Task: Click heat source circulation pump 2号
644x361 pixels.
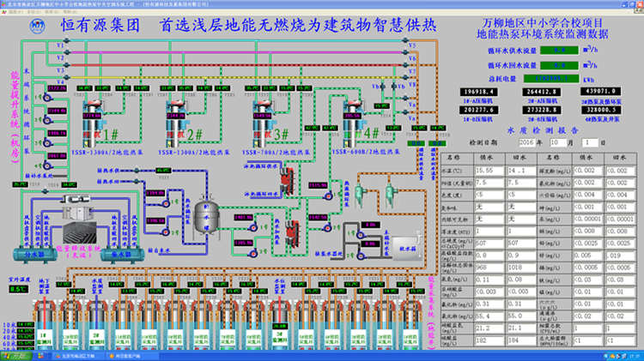Action: (x=327, y=227)
